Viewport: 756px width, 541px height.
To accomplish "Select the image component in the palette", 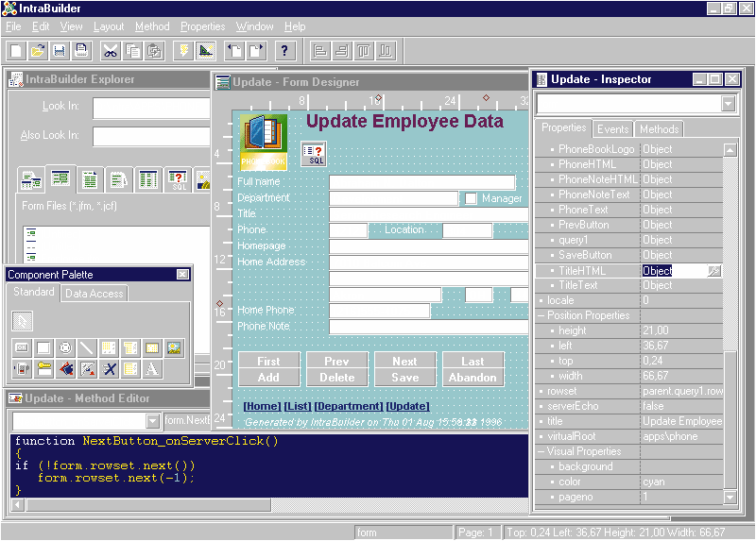I will 174,347.
